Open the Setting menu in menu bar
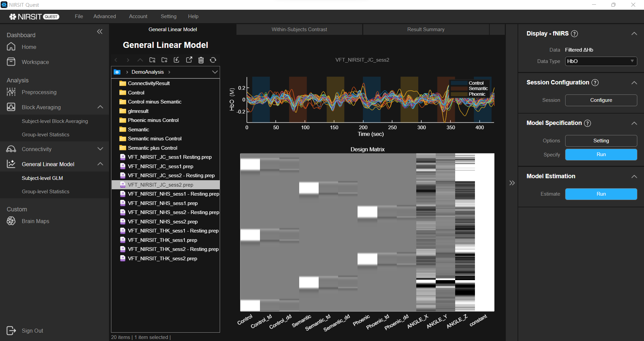The width and height of the screenshot is (644, 341). pyautogui.click(x=168, y=16)
